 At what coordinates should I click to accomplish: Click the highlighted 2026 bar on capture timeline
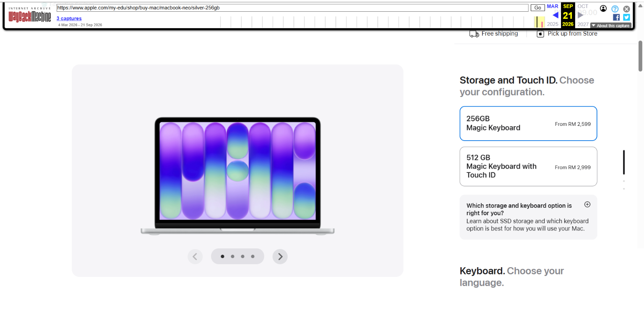(539, 22)
